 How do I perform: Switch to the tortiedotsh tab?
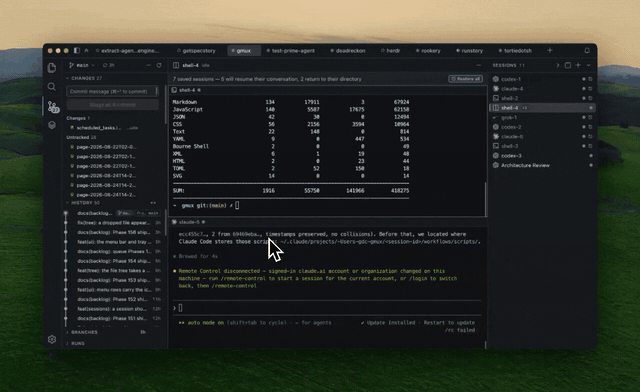[515, 51]
